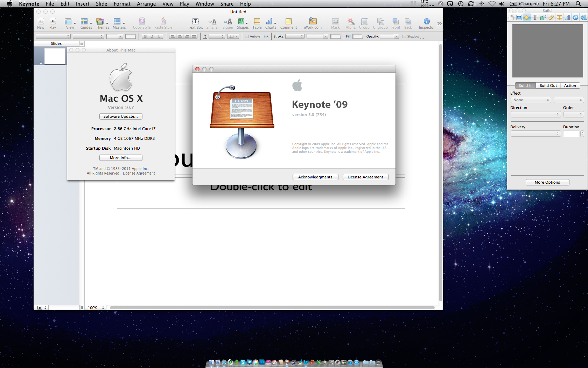Center text in format bar
588x368 pixels.
(180, 36)
